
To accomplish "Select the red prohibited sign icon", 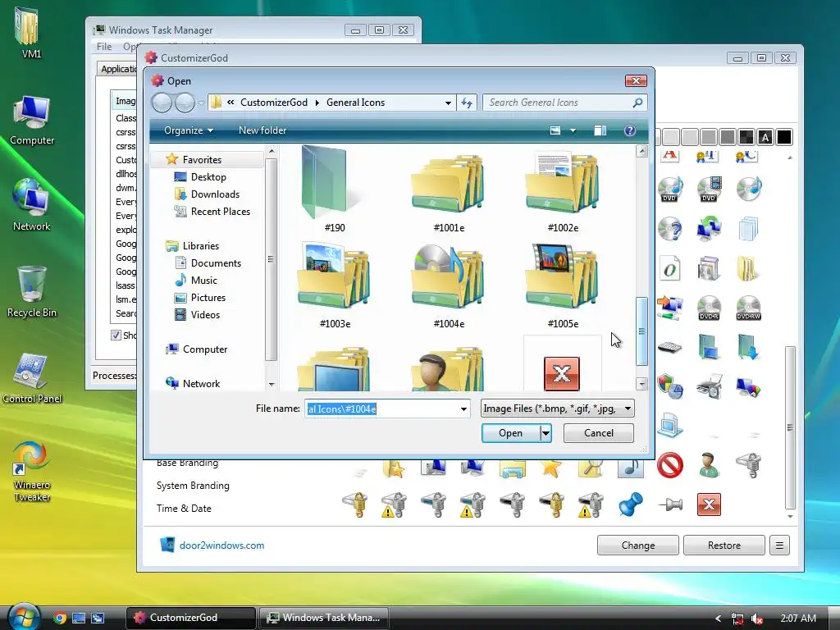I will click(x=669, y=464).
